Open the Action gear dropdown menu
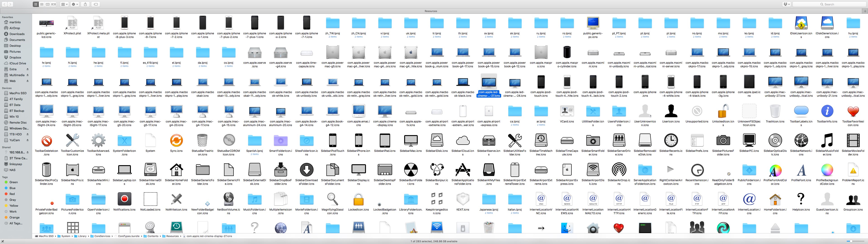Viewport: 868px width, 244px height. [75, 4]
